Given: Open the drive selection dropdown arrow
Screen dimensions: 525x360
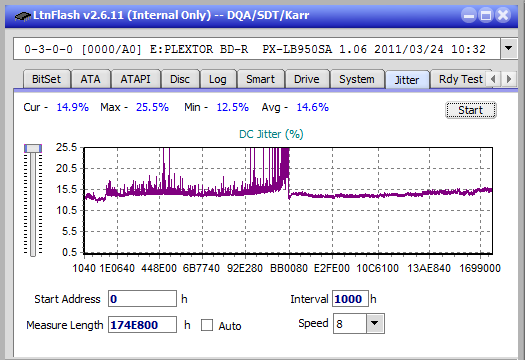Looking at the screenshot, I should point(509,49).
